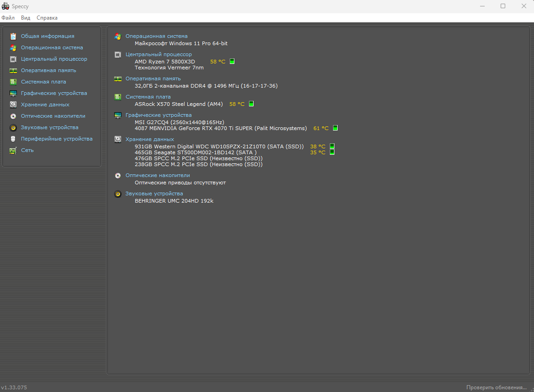This screenshot has width=534, height=392.
Task: Select Оперативная память in the sidebar
Action: pos(48,70)
